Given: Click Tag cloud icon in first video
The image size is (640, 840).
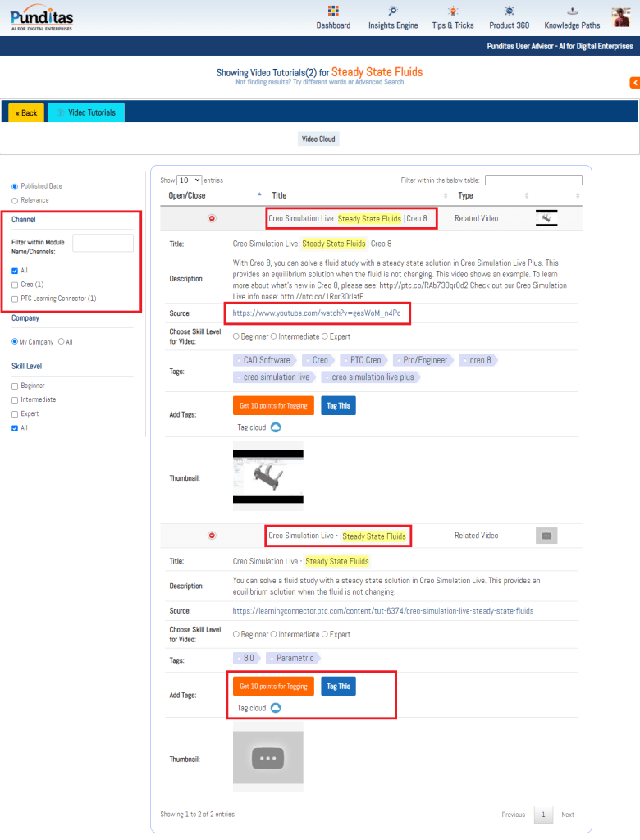Looking at the screenshot, I should click(x=276, y=427).
